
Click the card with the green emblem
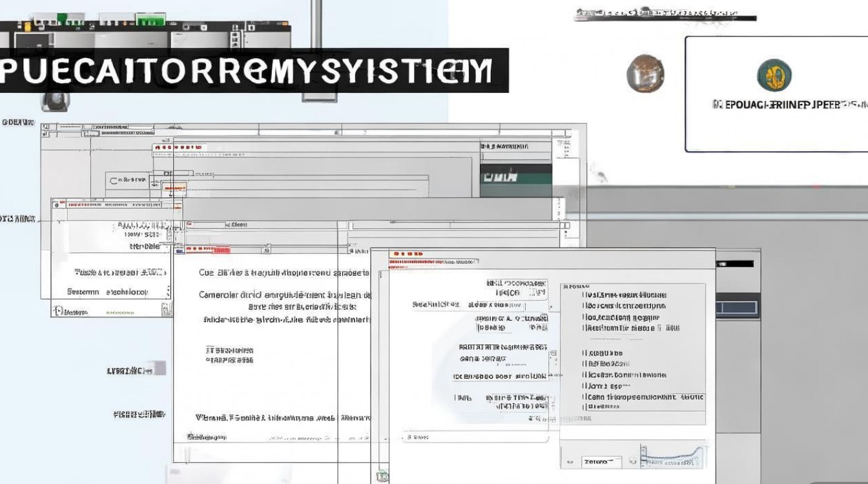[776, 94]
